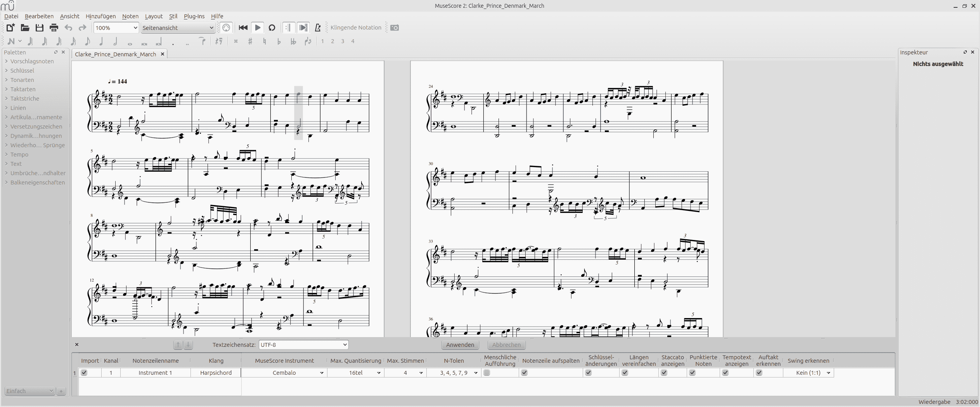Viewport: 980px width, 407px height.
Task: Toggle Staccato anzeigen checkbox
Action: (x=664, y=372)
